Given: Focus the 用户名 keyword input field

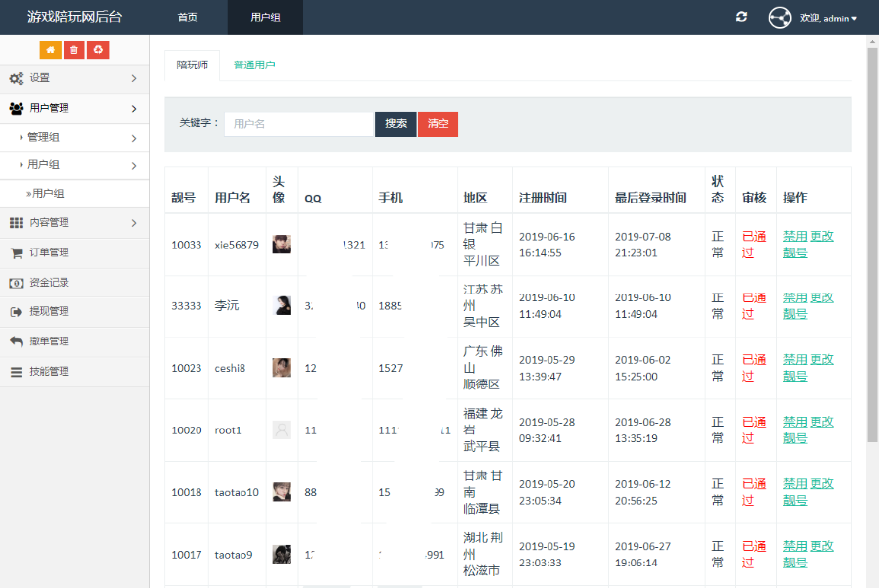Looking at the screenshot, I should point(298,124).
